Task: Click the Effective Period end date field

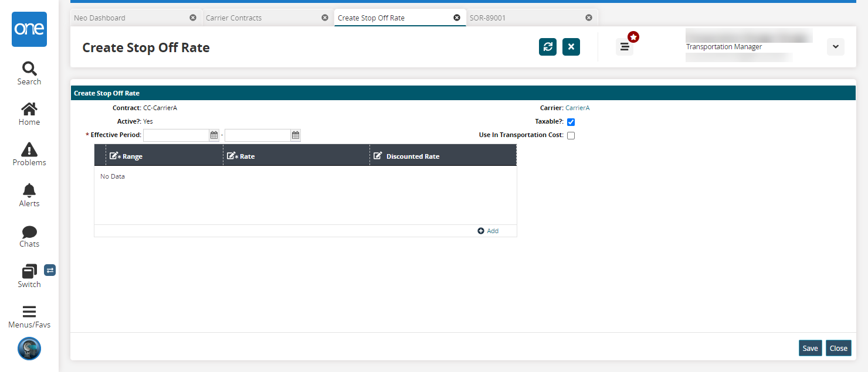Action: [x=257, y=135]
